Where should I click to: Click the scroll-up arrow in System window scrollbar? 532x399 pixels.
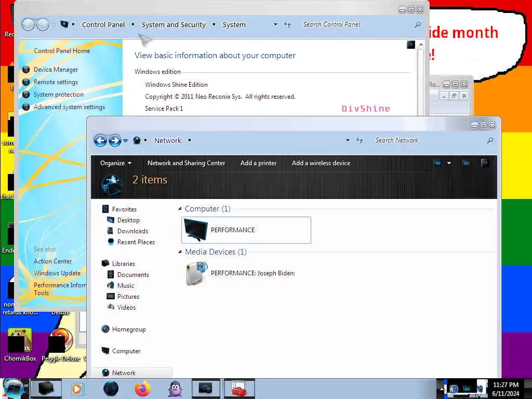point(421,45)
